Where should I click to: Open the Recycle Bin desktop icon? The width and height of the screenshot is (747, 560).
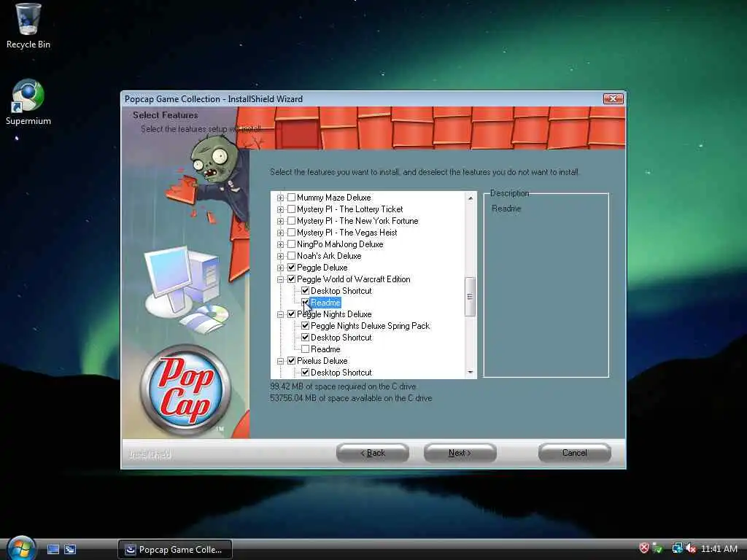(28, 26)
